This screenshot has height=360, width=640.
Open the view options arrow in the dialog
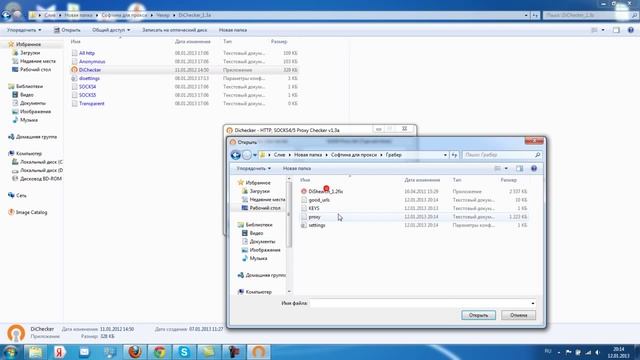click(x=506, y=169)
